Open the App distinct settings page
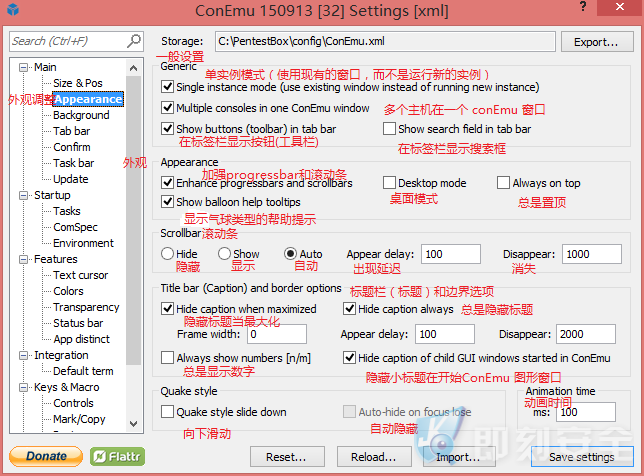 82,339
